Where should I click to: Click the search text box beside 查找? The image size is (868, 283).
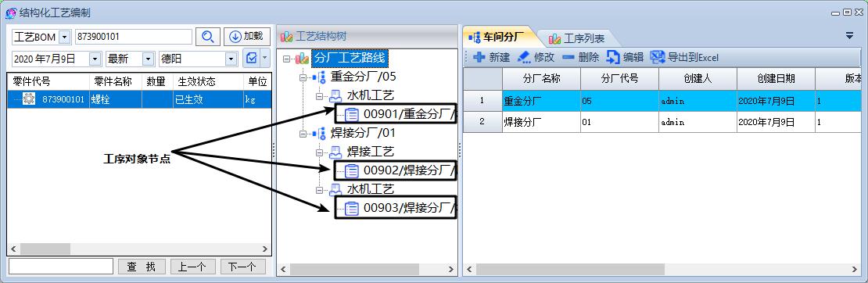[61, 267]
